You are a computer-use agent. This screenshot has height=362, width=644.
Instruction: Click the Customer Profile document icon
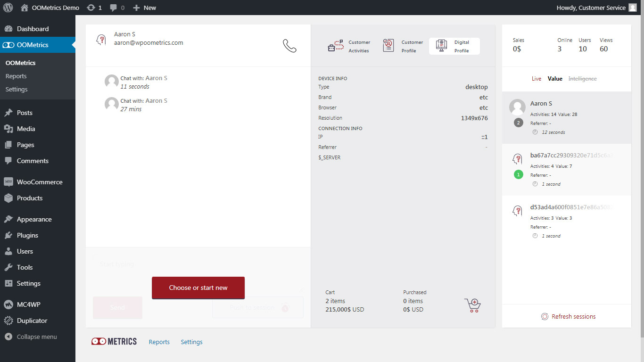pos(388,46)
